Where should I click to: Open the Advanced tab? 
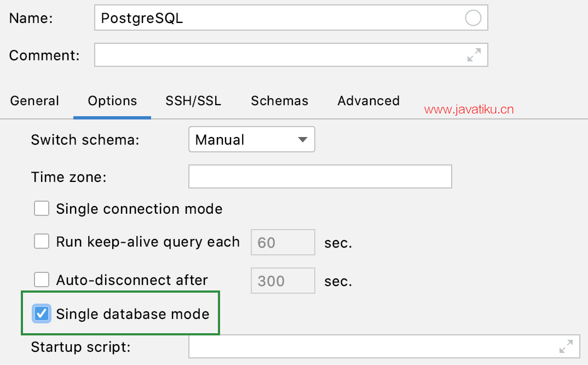[x=368, y=101]
